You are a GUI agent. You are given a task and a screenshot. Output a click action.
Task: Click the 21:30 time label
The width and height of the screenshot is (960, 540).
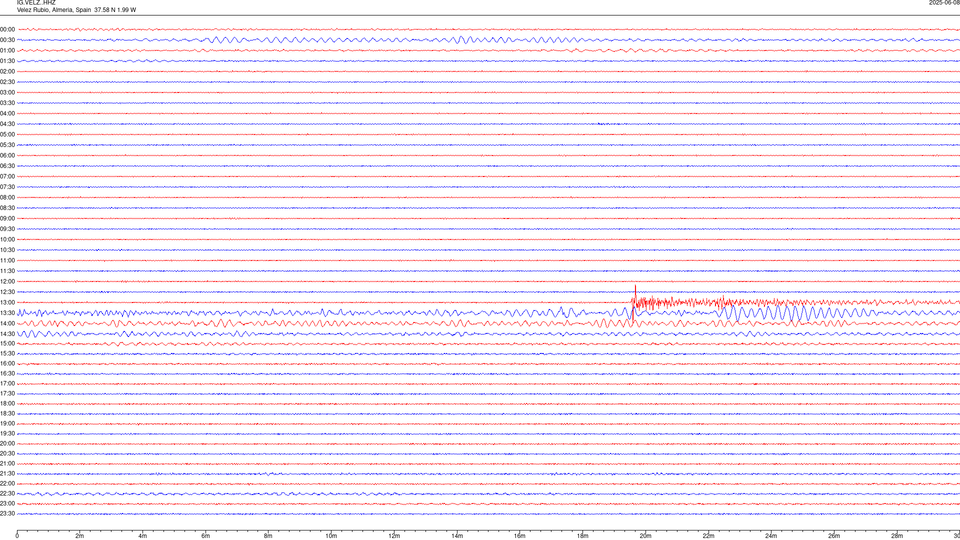click(x=7, y=474)
